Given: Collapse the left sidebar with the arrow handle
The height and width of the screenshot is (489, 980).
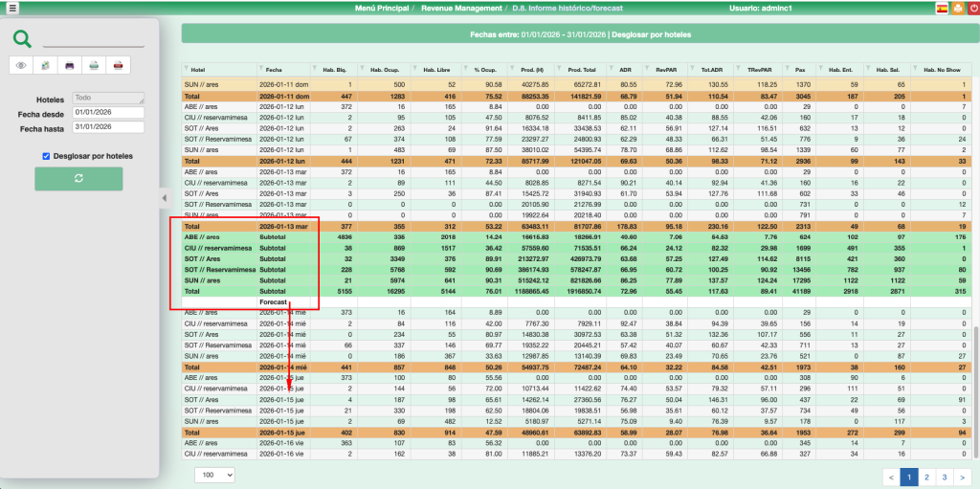Looking at the screenshot, I should [x=162, y=198].
